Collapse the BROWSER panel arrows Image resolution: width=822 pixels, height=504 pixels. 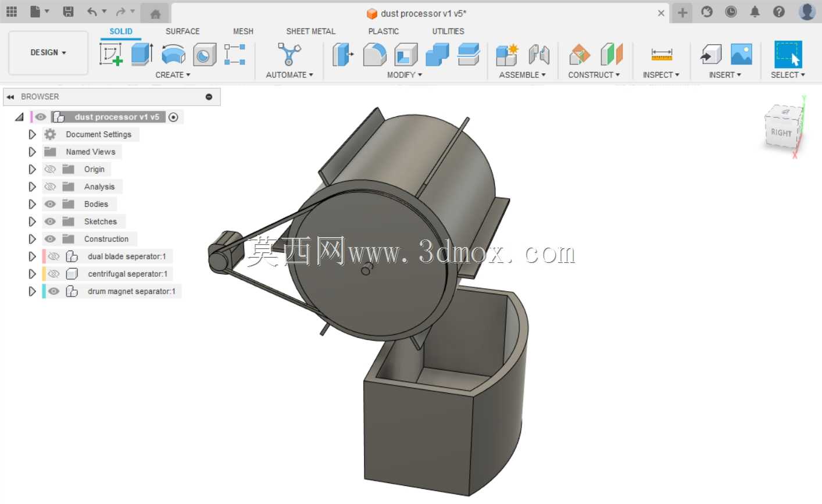tap(10, 97)
